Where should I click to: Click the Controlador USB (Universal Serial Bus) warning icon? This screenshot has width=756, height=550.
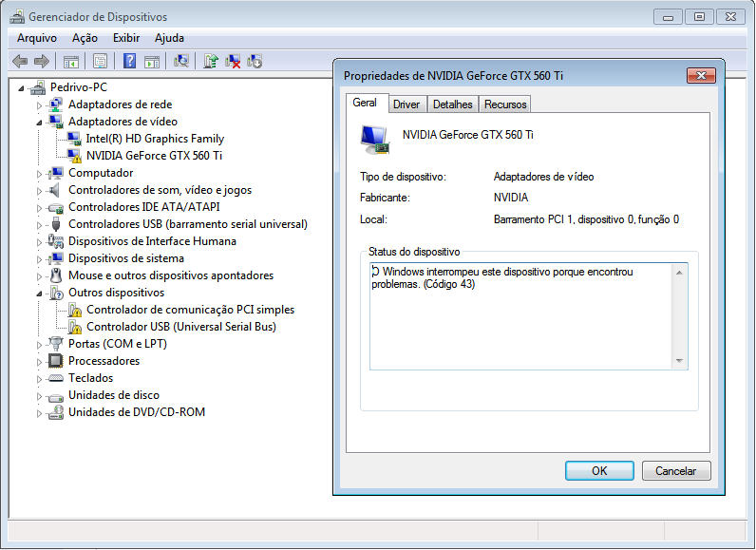[74, 327]
